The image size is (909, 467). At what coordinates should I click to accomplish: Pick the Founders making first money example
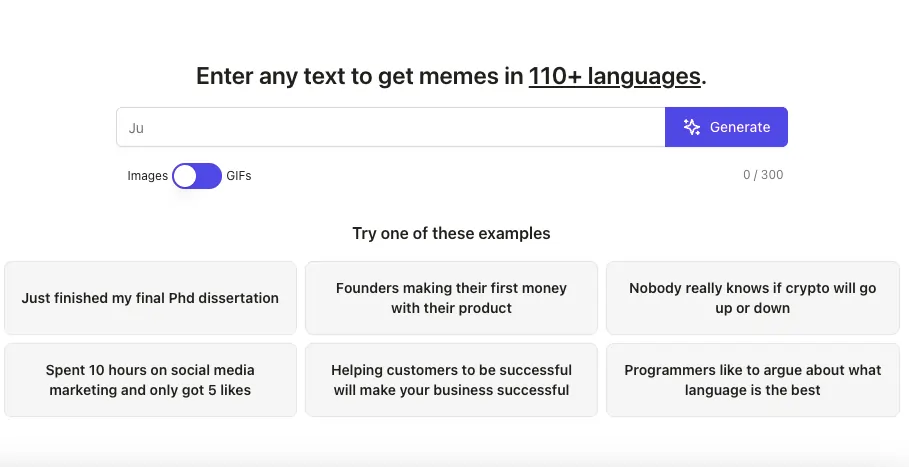pos(451,298)
